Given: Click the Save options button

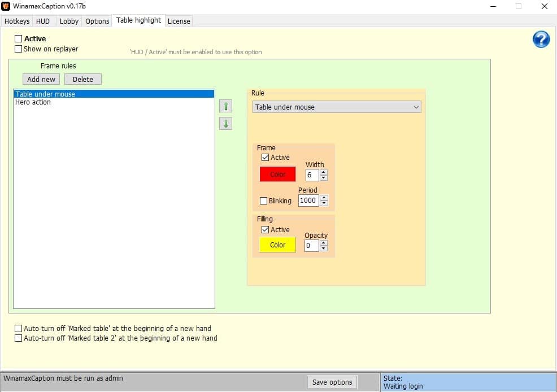Looking at the screenshot, I should click(332, 382).
